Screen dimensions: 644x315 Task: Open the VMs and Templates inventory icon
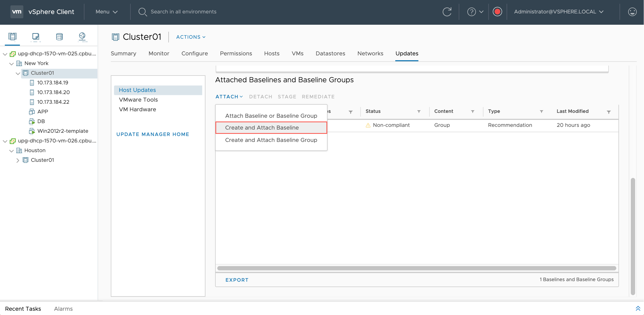36,36
